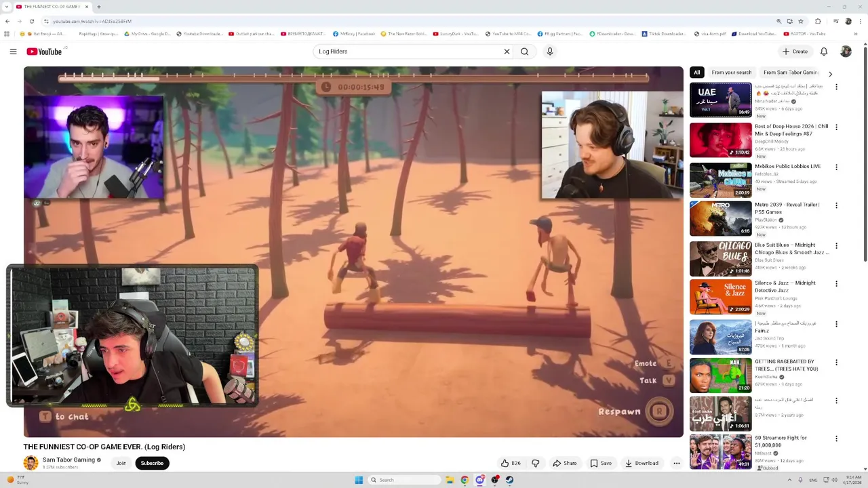
Task: Open the Chrome three-dot menu
Action: coord(860,21)
